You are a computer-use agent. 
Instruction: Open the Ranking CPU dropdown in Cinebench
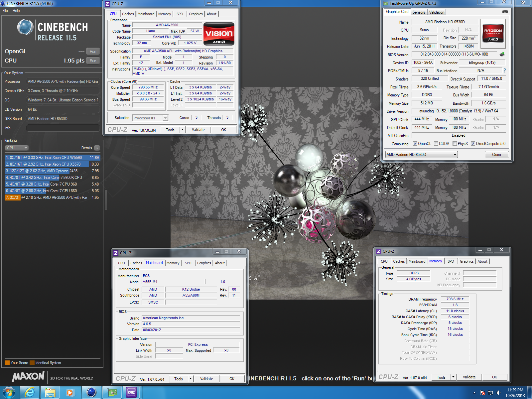tap(17, 148)
